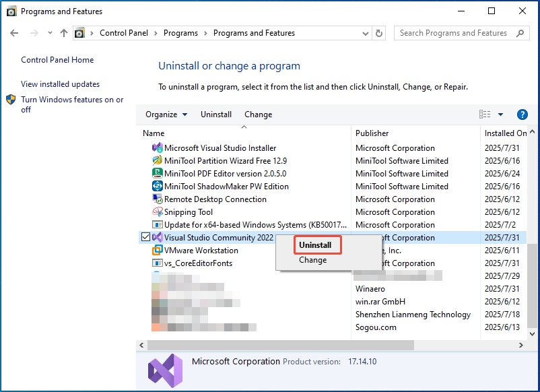Refresh the Programs and Features list
The image size is (540, 392).
379,33
